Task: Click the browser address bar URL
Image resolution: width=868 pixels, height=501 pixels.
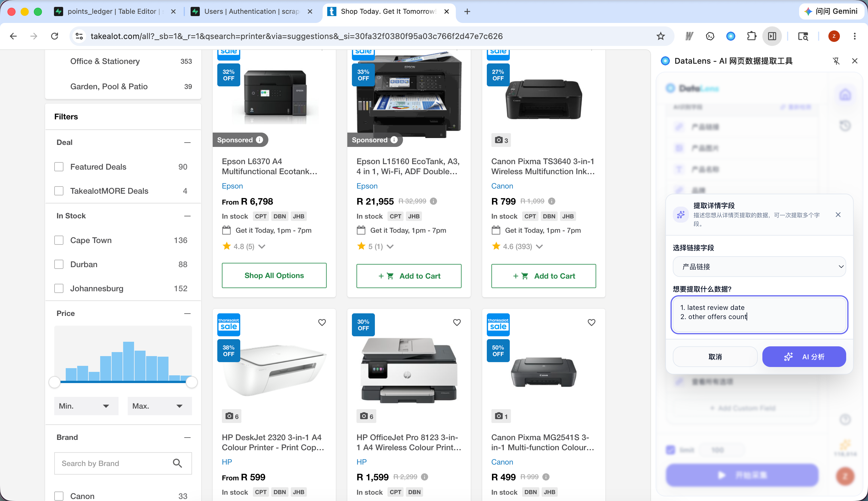Action: click(x=297, y=36)
